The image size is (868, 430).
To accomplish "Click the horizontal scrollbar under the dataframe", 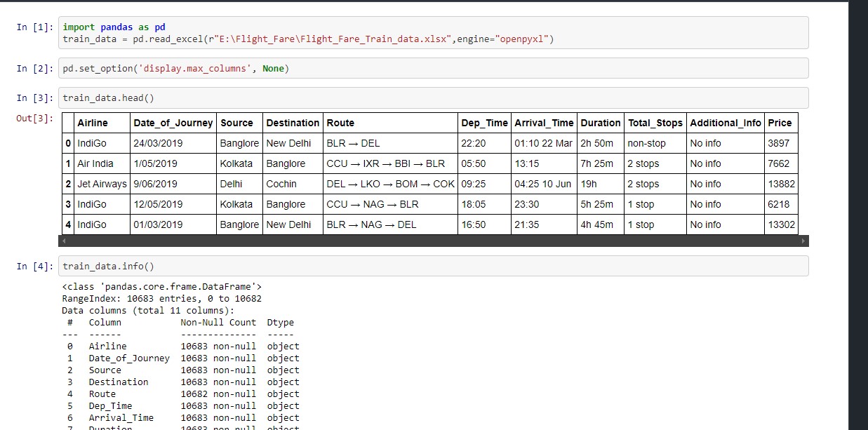I will tap(434, 241).
